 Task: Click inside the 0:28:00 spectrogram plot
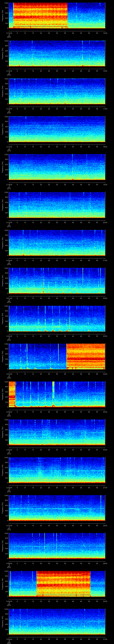pyautogui.click(x=57, y=546)
